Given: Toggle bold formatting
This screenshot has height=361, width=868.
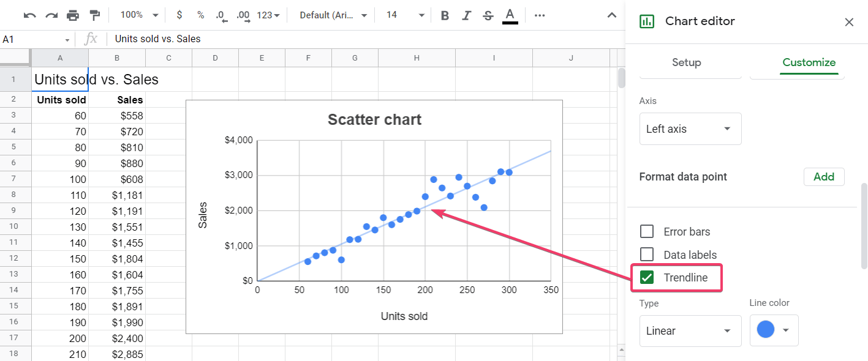Looking at the screenshot, I should [x=445, y=15].
